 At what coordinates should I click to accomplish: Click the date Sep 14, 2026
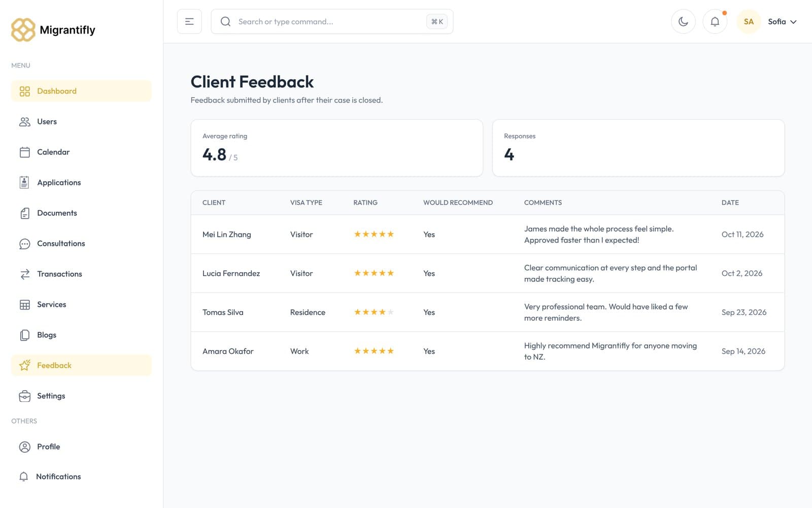[x=743, y=351]
